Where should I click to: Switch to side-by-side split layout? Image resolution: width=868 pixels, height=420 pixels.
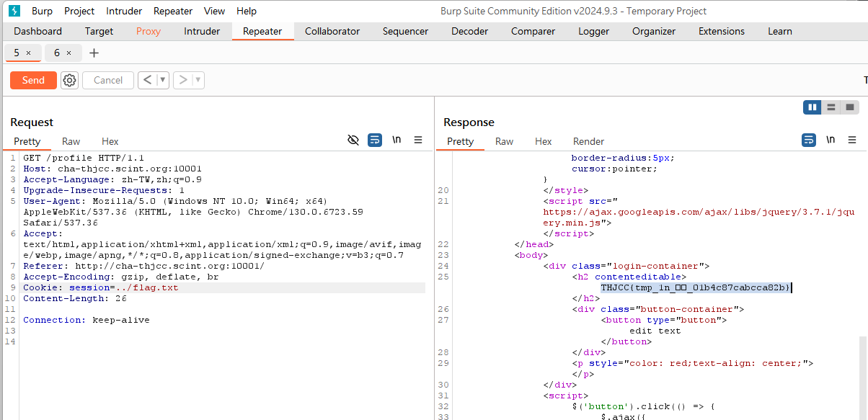pos(812,107)
